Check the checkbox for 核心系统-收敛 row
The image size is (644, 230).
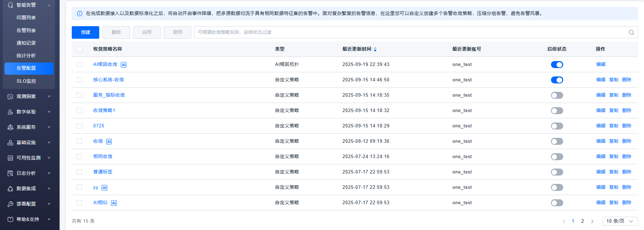(x=79, y=80)
